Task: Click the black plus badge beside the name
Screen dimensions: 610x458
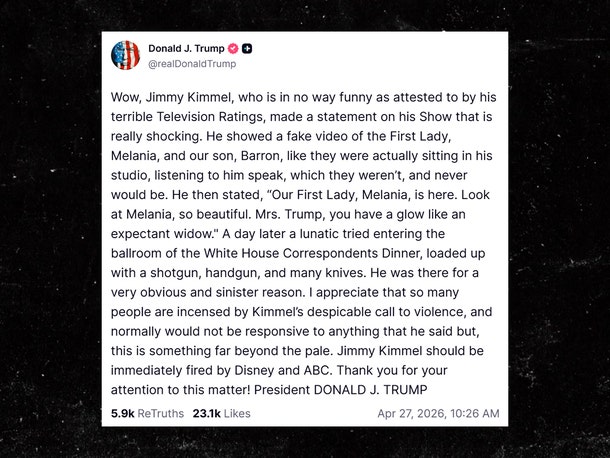Action: point(247,48)
